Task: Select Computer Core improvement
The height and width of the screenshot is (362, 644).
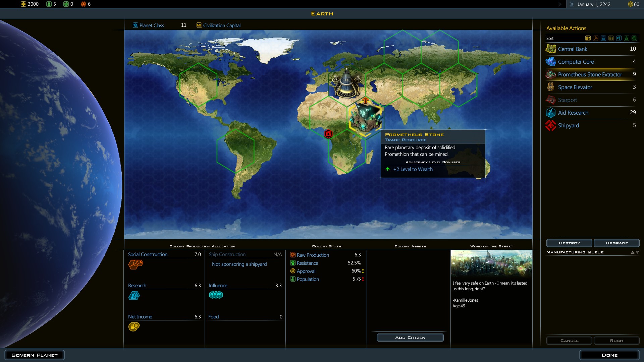Action: [576, 62]
